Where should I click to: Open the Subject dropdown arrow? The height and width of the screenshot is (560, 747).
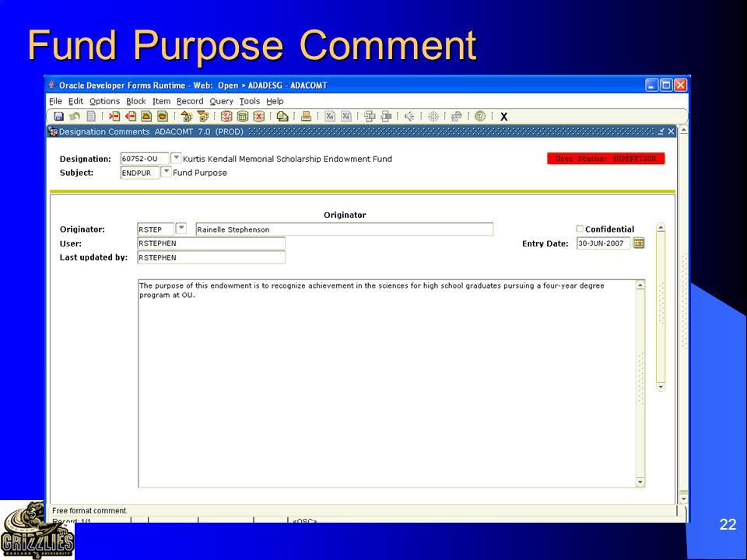tap(167, 171)
